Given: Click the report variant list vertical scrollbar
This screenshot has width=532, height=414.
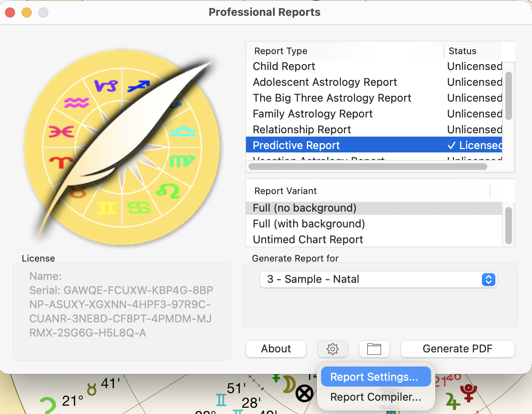Looking at the screenshot, I should (508, 225).
